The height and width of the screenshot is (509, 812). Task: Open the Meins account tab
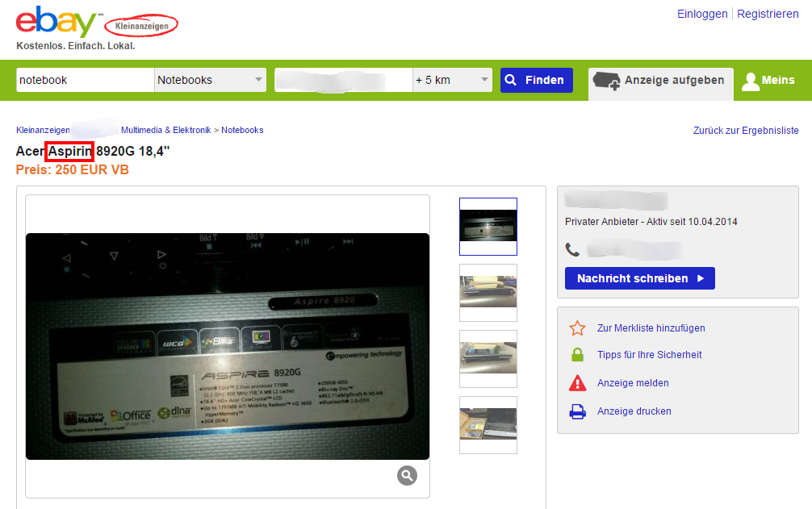point(769,81)
